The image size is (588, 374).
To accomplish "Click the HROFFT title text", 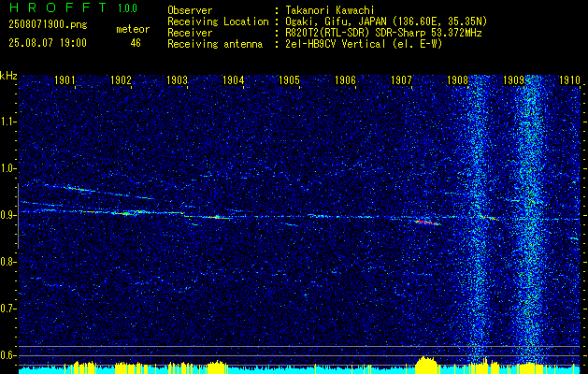I will [x=58, y=7].
